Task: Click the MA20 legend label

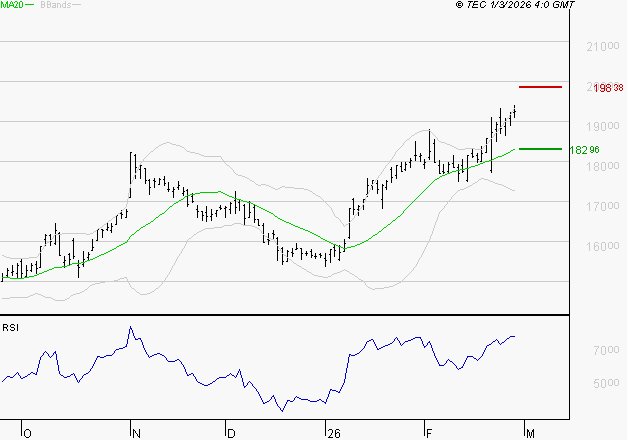Action: 11,5
